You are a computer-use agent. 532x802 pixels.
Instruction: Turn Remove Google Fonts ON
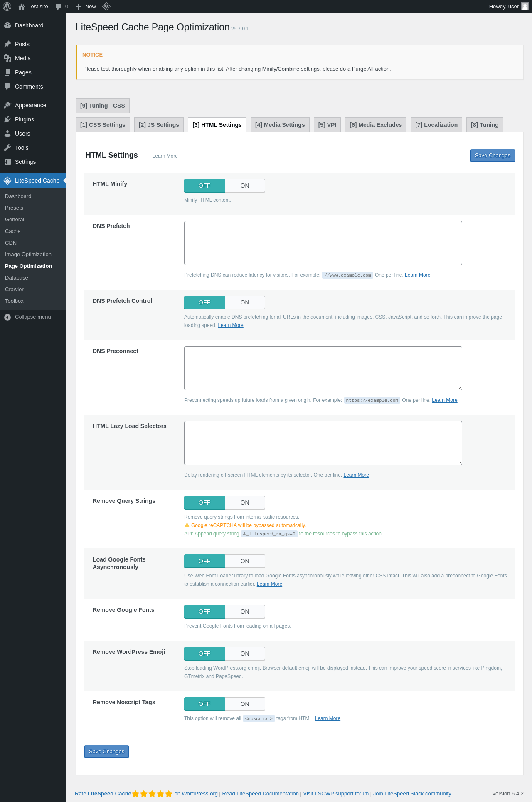[245, 611]
